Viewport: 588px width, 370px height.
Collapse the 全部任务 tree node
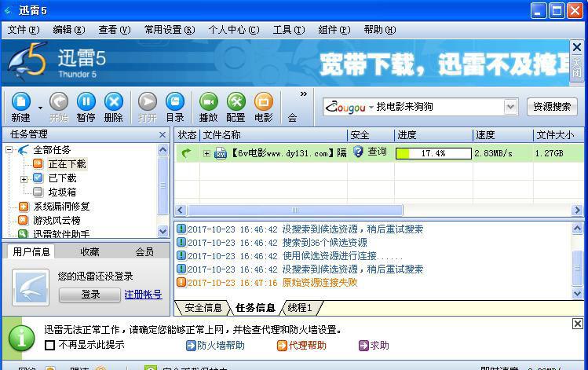tap(9, 150)
